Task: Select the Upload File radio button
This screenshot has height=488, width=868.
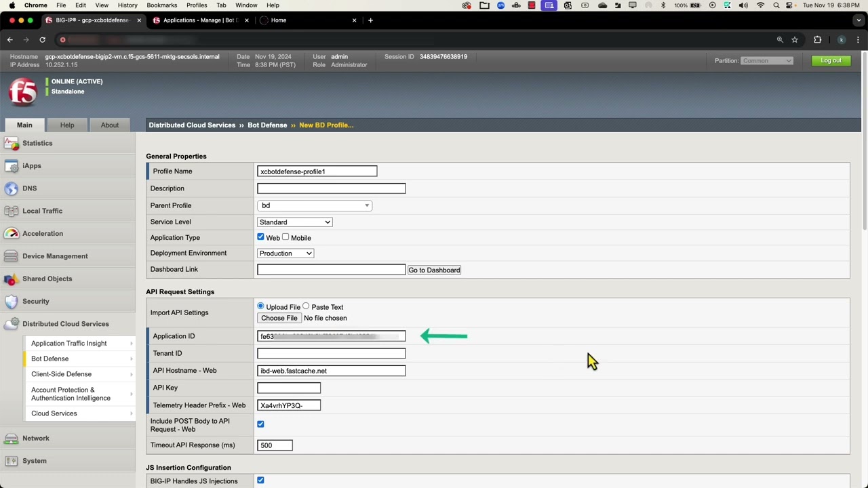Action: pos(260,306)
